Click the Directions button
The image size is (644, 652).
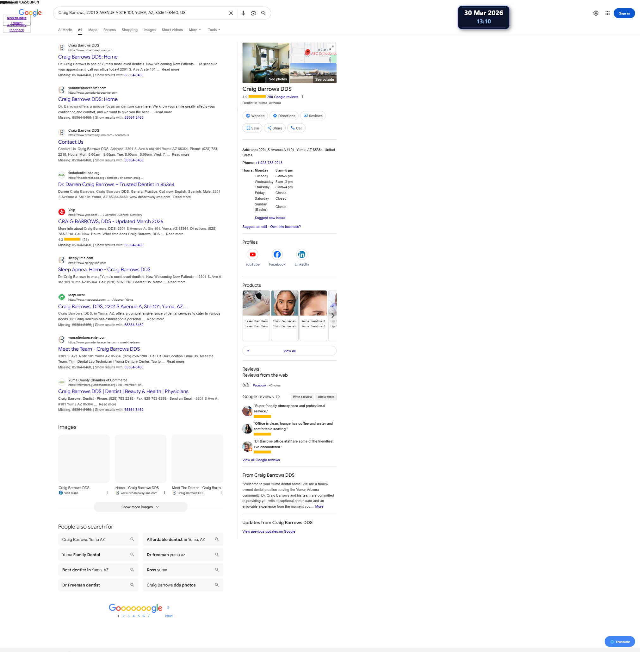coord(284,116)
